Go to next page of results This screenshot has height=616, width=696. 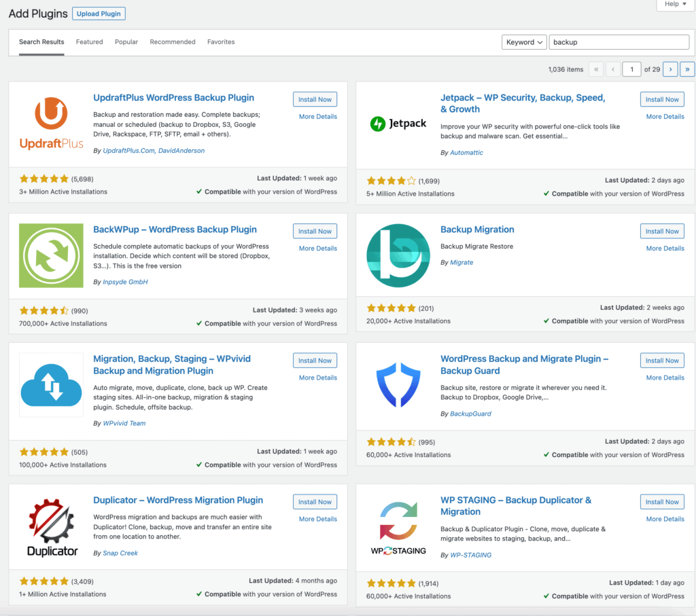point(670,69)
